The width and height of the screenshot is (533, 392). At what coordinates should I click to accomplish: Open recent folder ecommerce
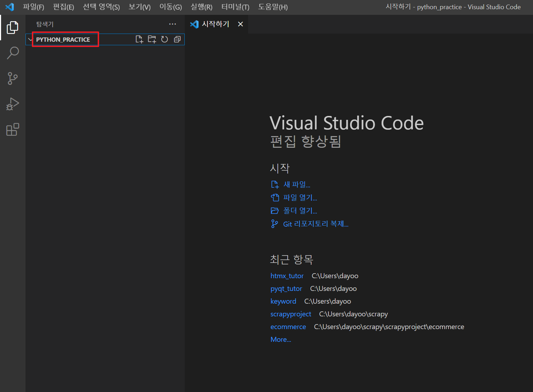click(288, 327)
